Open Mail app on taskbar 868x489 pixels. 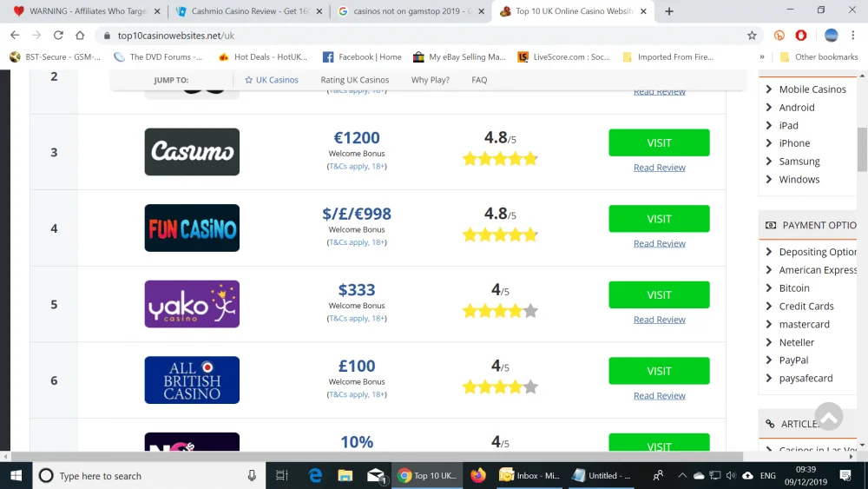[x=375, y=476]
